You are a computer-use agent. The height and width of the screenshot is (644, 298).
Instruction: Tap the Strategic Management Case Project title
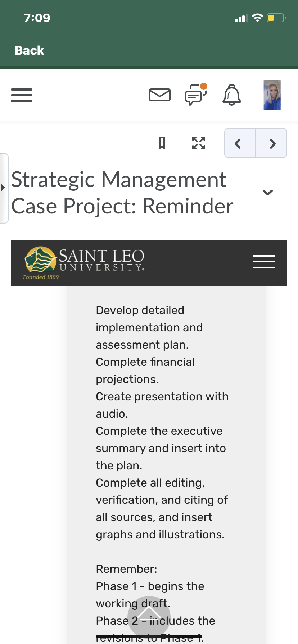pyautogui.click(x=122, y=193)
